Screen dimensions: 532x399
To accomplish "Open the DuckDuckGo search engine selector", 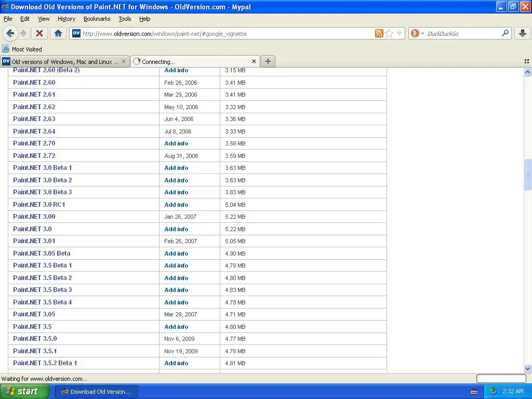I will click(417, 33).
